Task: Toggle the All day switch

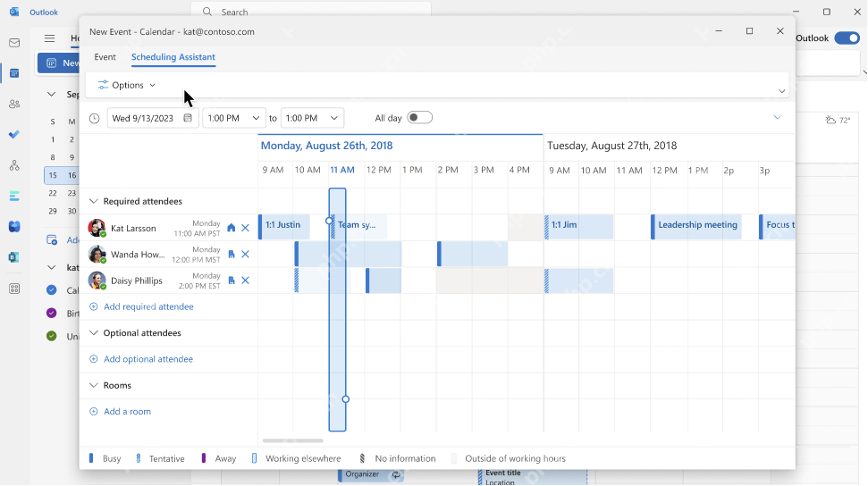Action: [419, 117]
